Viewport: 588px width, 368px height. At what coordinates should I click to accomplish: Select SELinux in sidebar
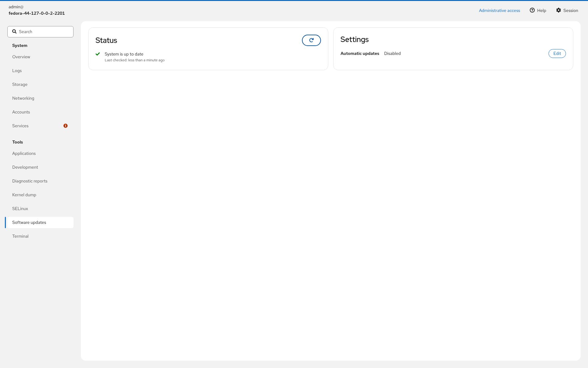click(39, 209)
